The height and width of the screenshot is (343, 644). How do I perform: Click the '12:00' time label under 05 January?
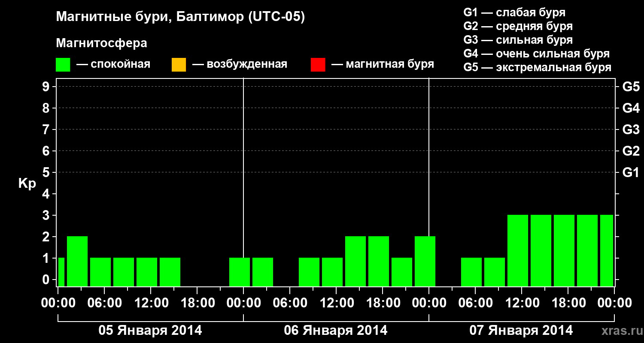point(151,303)
